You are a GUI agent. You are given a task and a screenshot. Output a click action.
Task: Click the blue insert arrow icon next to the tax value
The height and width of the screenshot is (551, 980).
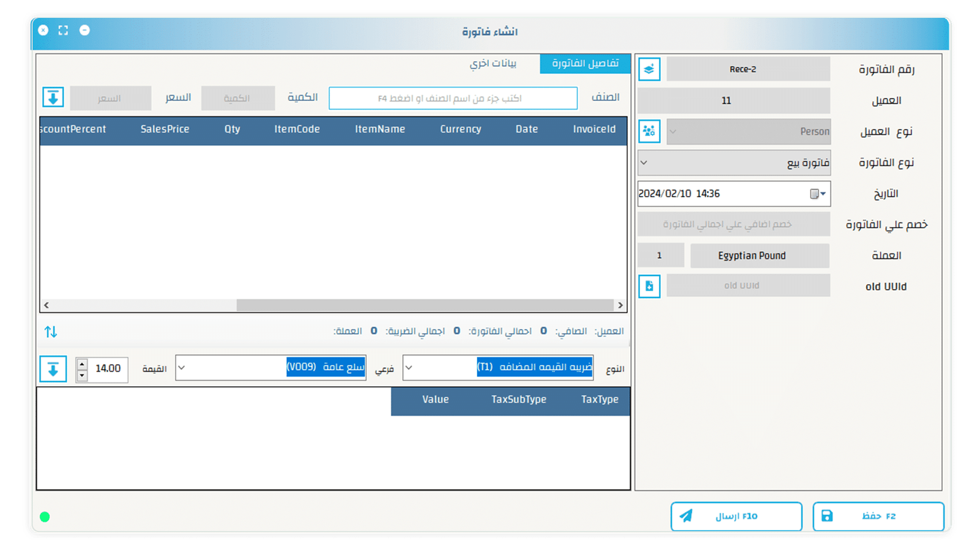tap(54, 369)
